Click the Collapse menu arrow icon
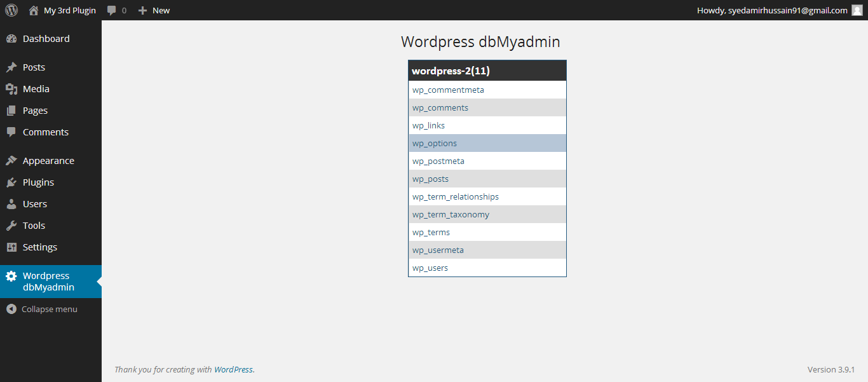868x382 pixels. tap(11, 309)
